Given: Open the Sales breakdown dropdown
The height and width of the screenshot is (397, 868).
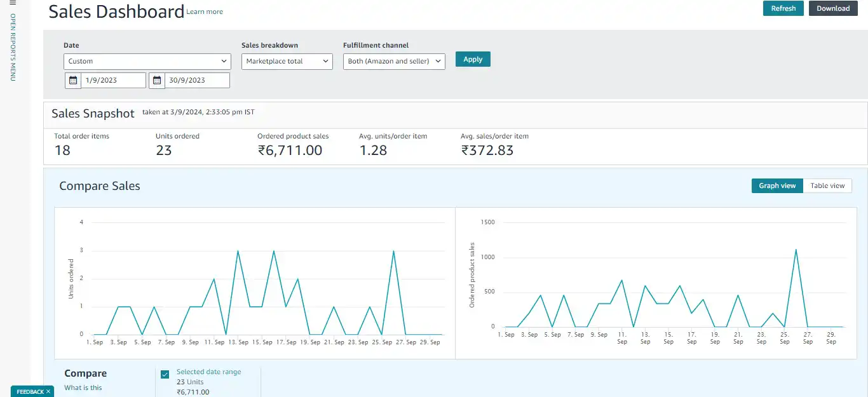Looking at the screenshot, I should pos(287,61).
